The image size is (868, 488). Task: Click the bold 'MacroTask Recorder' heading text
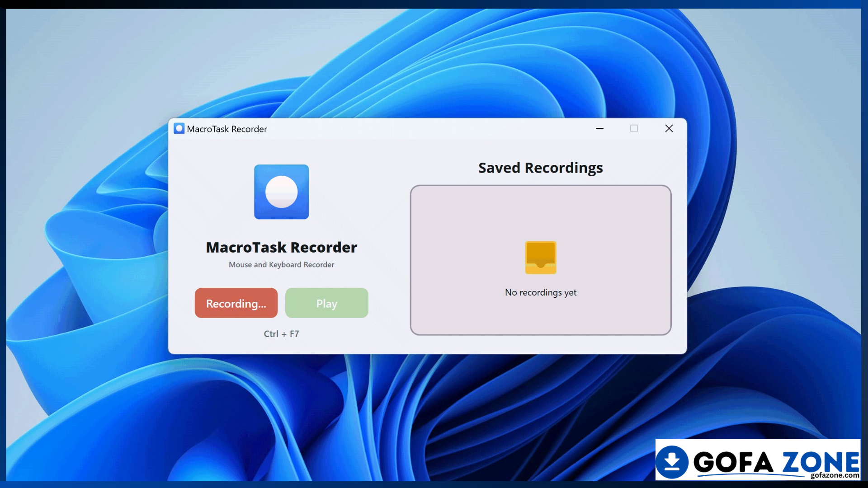pyautogui.click(x=281, y=248)
